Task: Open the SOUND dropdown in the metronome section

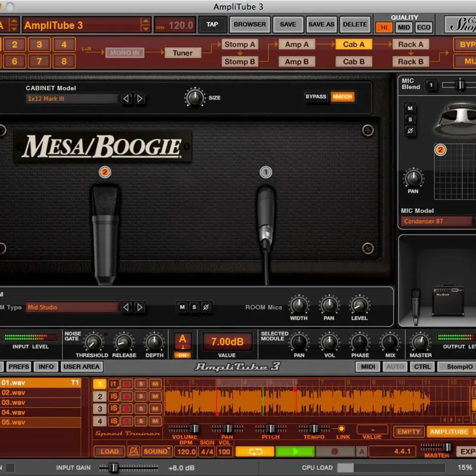Action: (157, 451)
